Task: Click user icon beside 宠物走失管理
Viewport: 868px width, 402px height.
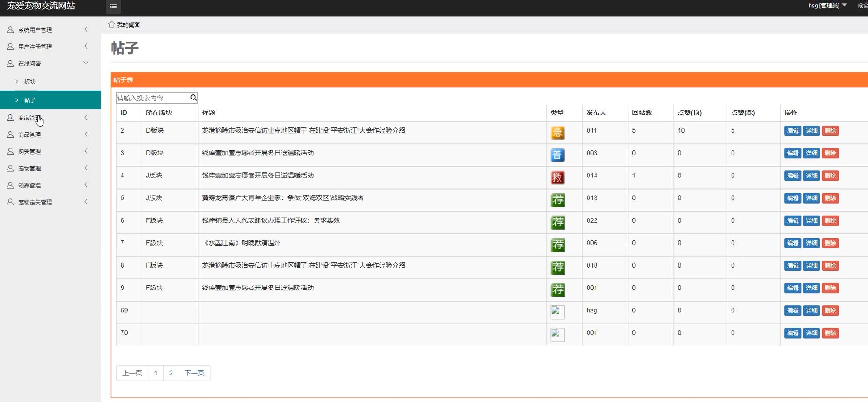Action: coord(10,202)
